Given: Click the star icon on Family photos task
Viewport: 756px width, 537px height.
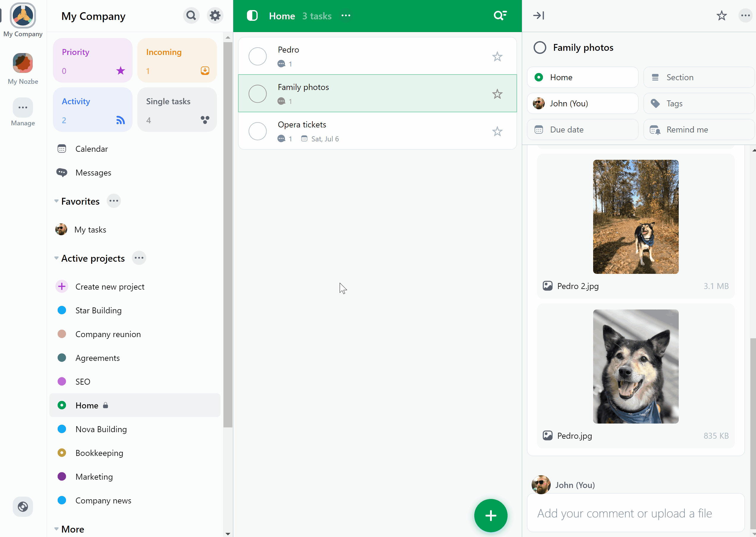Looking at the screenshot, I should coord(497,94).
